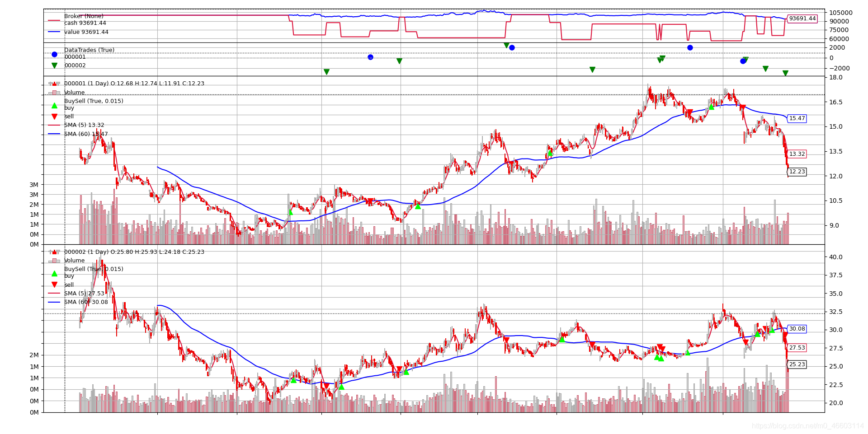
Task: Click the 40.0 tick on the 000002 price axis
Action: click(x=836, y=257)
